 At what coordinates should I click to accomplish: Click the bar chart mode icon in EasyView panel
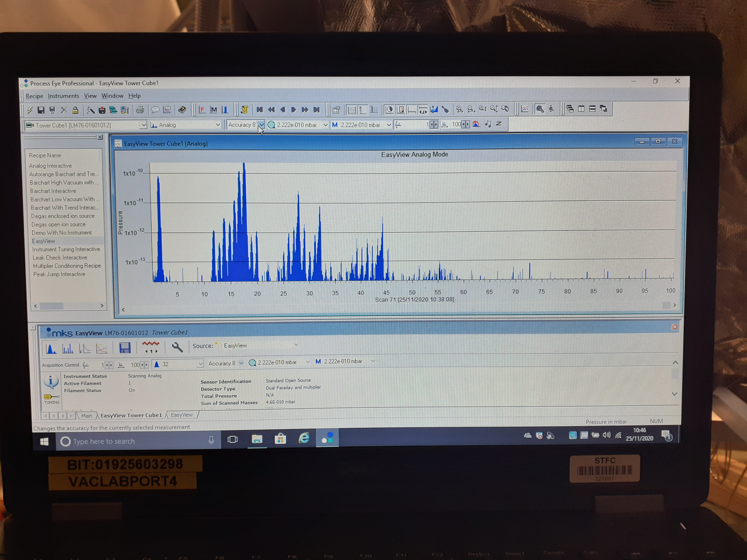(x=67, y=348)
